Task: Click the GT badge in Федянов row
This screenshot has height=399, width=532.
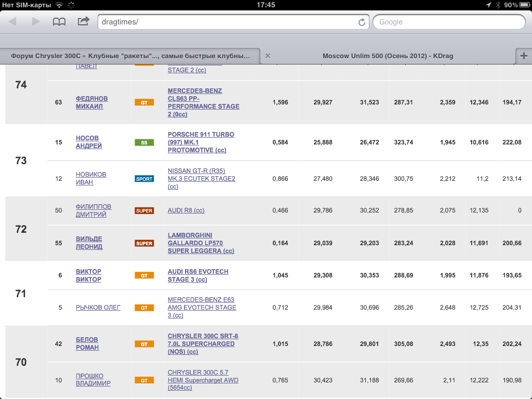Action: [x=144, y=102]
